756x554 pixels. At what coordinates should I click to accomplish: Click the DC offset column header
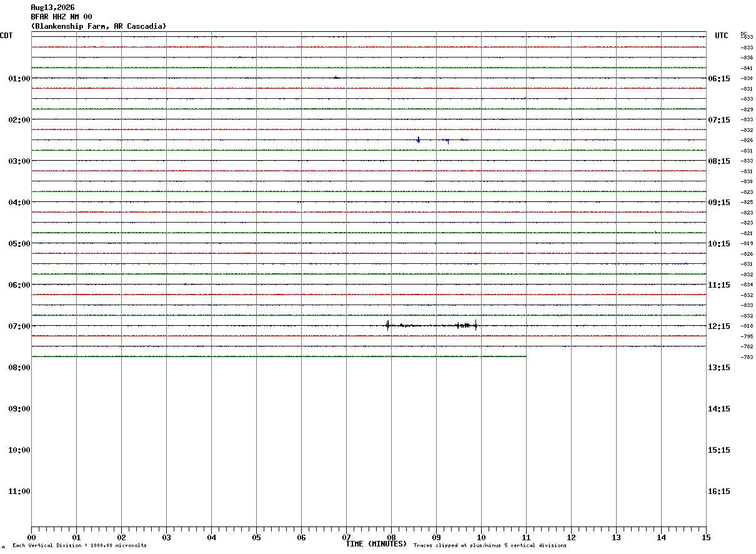pyautogui.click(x=744, y=34)
